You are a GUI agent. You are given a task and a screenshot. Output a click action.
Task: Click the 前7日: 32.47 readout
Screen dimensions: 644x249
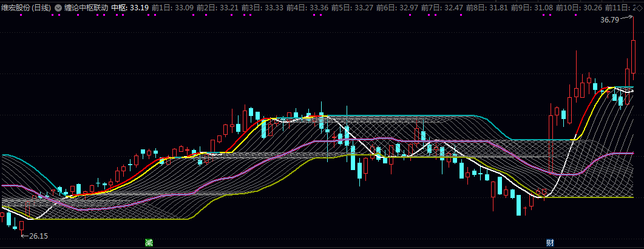coord(442,7)
